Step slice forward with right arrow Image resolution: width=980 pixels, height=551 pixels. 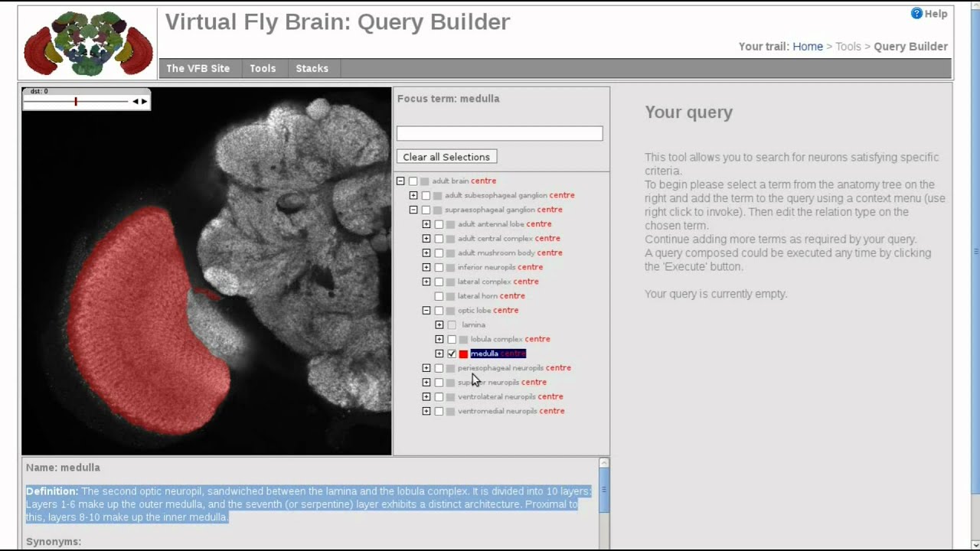pos(144,101)
